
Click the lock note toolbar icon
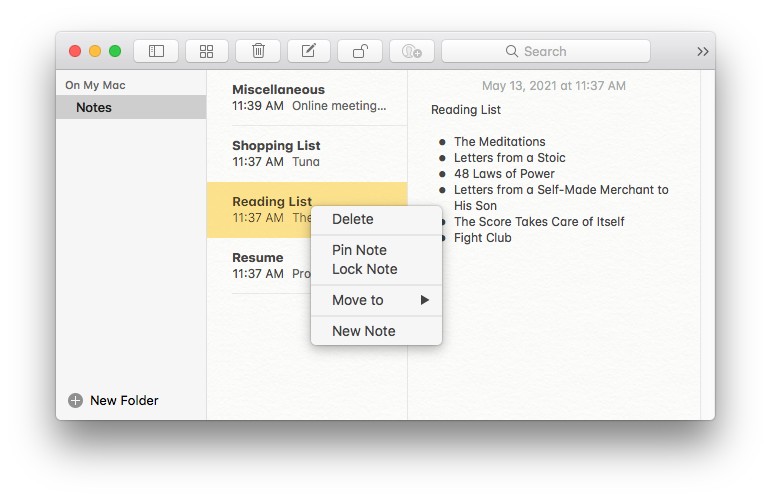click(x=360, y=51)
